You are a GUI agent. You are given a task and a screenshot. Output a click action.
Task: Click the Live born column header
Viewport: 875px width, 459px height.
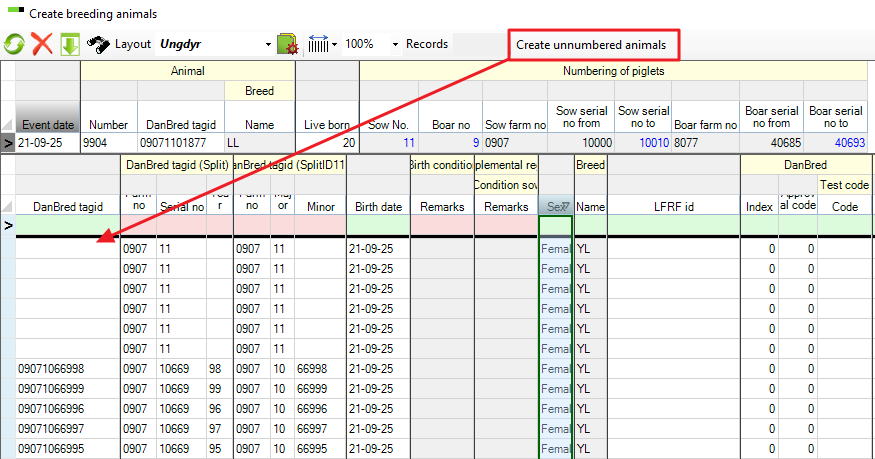(327, 117)
